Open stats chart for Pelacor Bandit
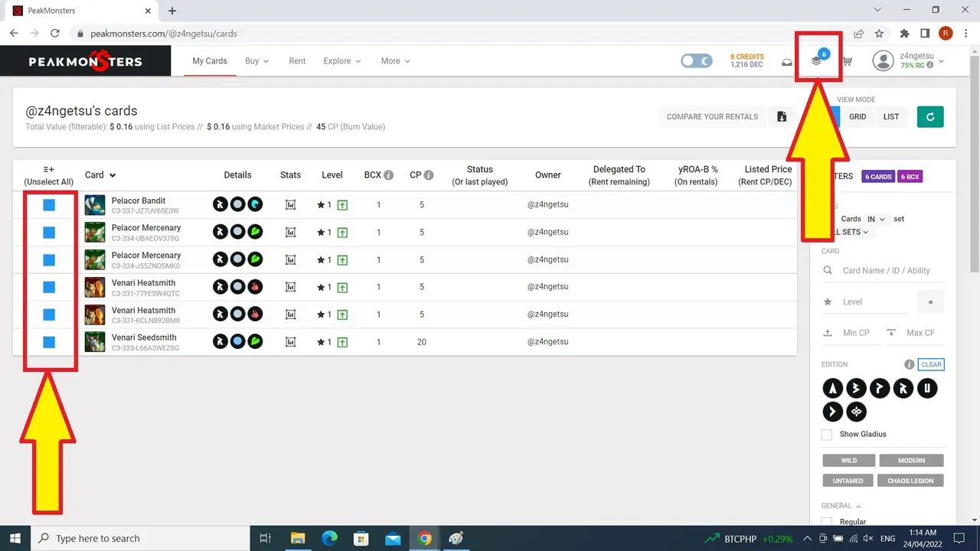The image size is (980, 551). pos(290,204)
